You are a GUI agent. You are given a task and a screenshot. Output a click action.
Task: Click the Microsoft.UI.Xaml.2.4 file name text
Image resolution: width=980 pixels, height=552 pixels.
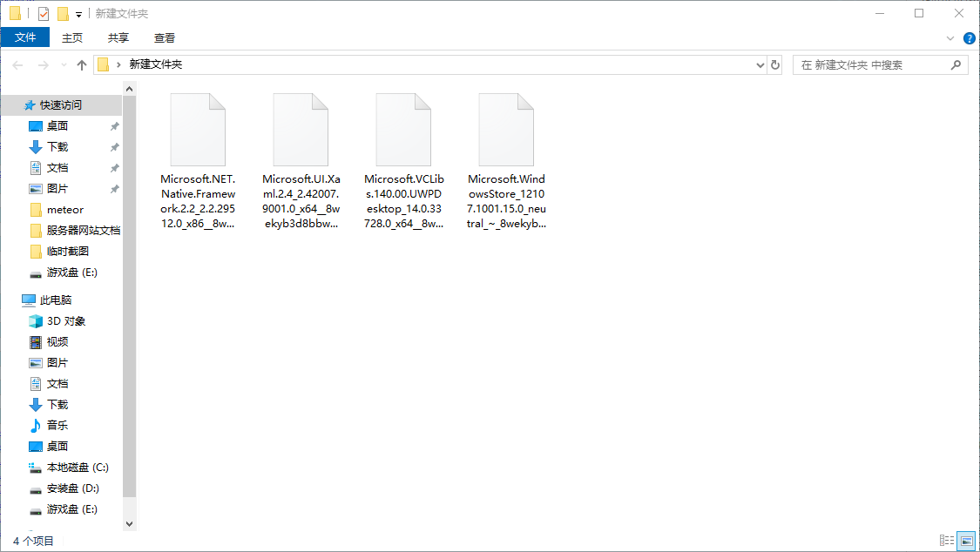tap(301, 201)
